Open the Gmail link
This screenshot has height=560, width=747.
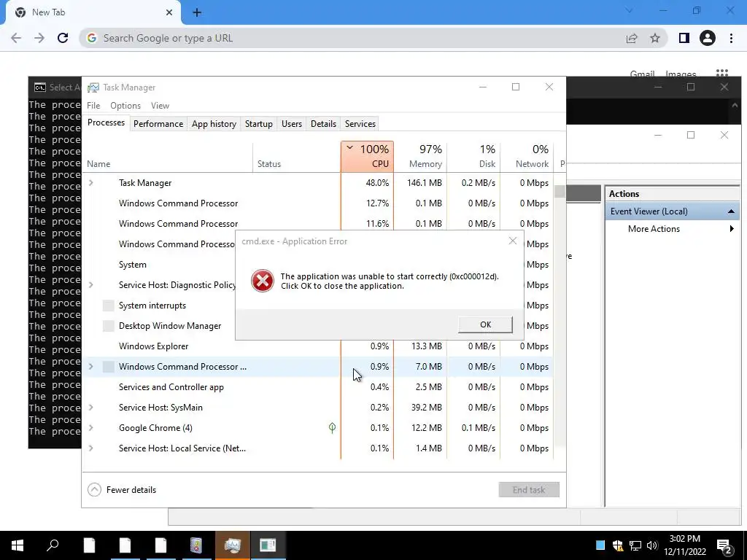tap(642, 74)
